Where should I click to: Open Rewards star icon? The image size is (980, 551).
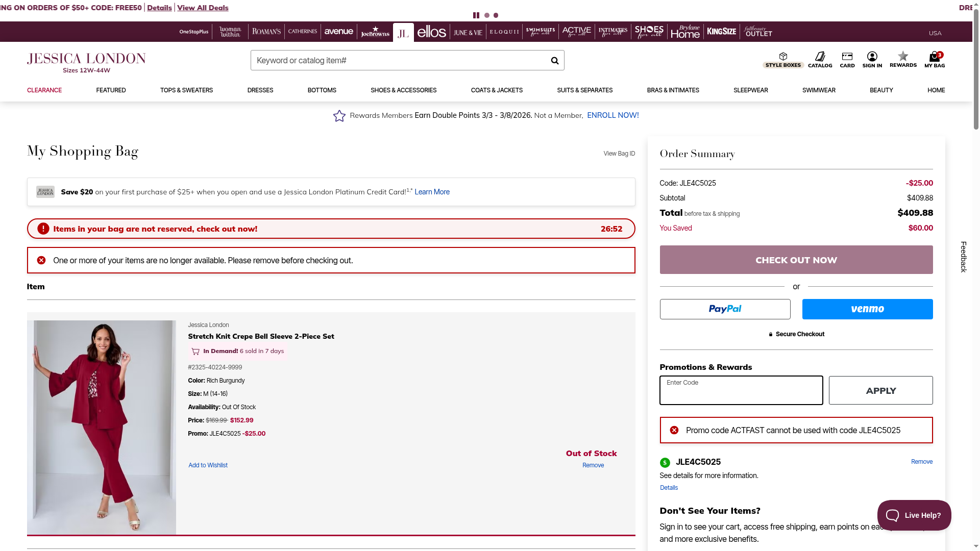(902, 59)
